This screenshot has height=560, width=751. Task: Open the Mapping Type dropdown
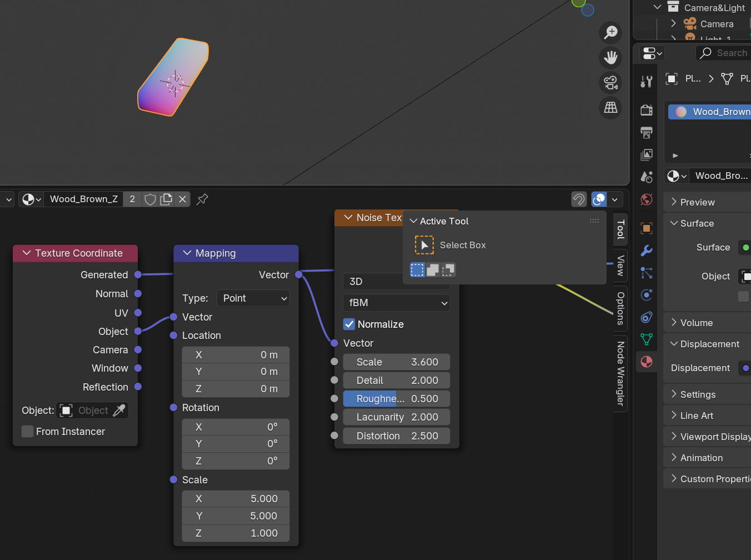click(253, 298)
